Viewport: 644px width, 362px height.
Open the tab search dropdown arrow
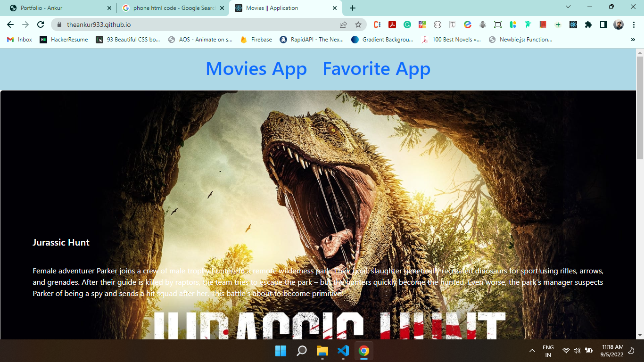click(568, 7)
